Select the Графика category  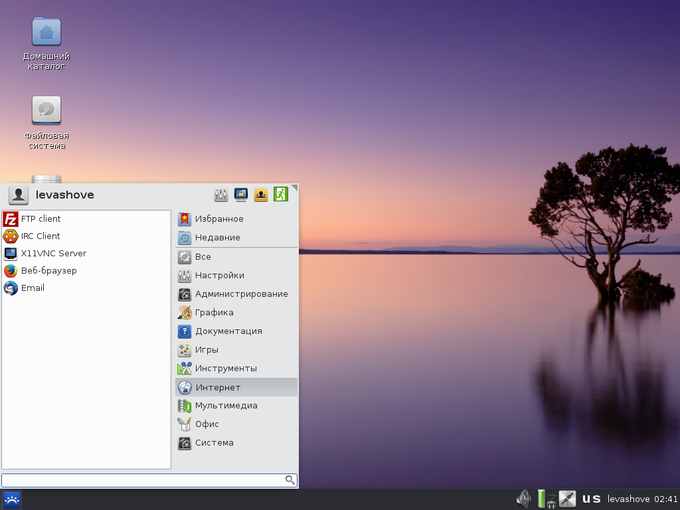(x=236, y=313)
